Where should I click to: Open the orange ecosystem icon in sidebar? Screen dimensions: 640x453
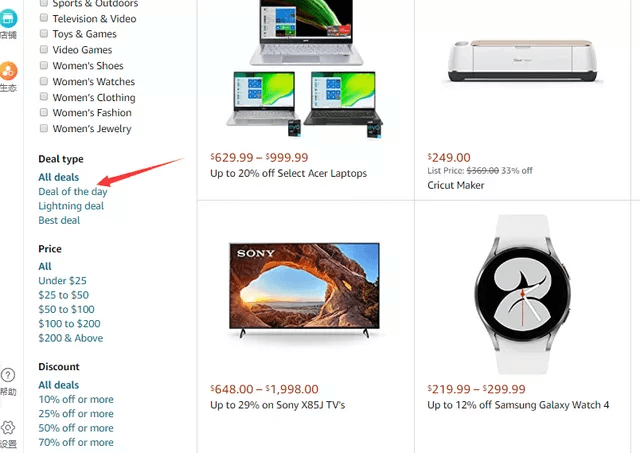click(x=8, y=71)
